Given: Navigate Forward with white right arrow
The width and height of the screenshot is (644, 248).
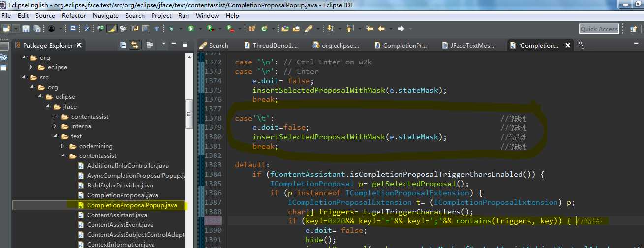Looking at the screenshot, I should point(401,29).
